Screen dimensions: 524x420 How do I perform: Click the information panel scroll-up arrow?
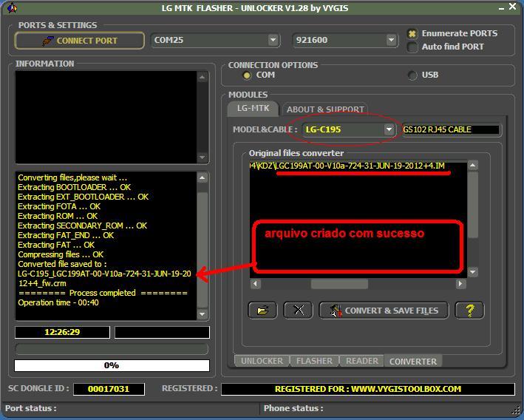[x=203, y=77]
